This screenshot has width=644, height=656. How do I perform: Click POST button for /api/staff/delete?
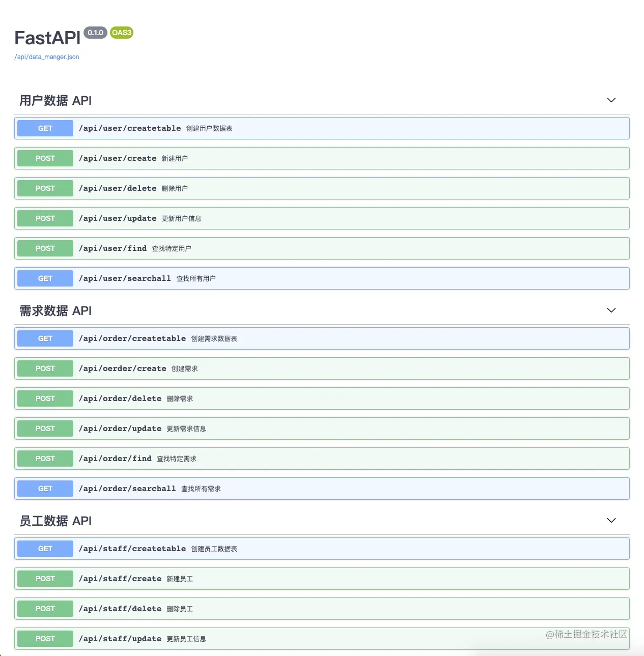45,609
